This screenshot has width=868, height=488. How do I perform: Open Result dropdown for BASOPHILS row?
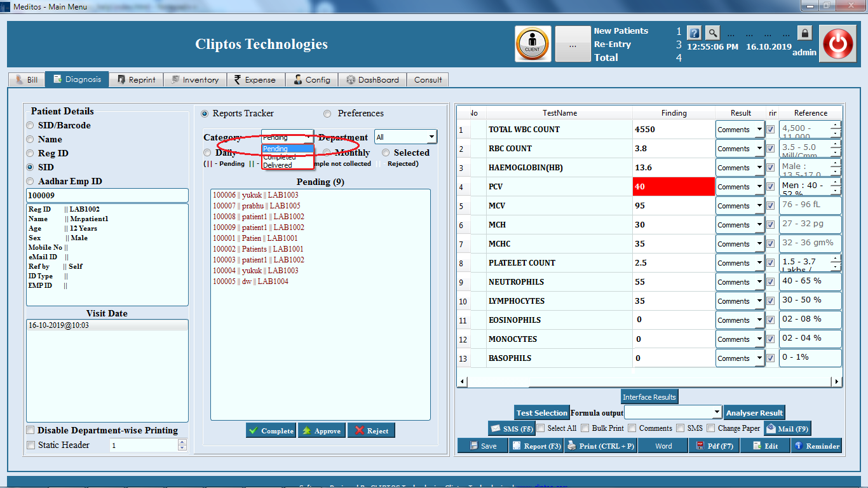740,358
